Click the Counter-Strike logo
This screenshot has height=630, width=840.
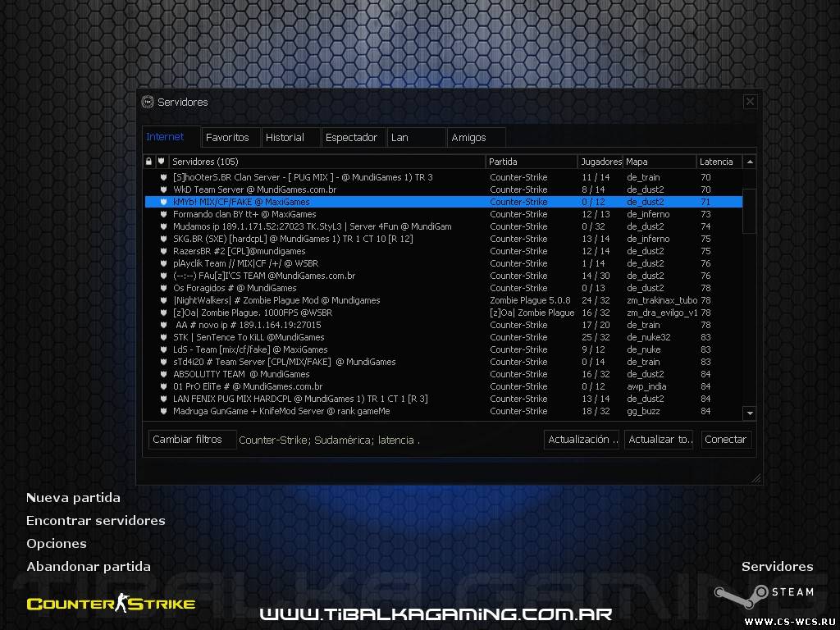click(111, 604)
